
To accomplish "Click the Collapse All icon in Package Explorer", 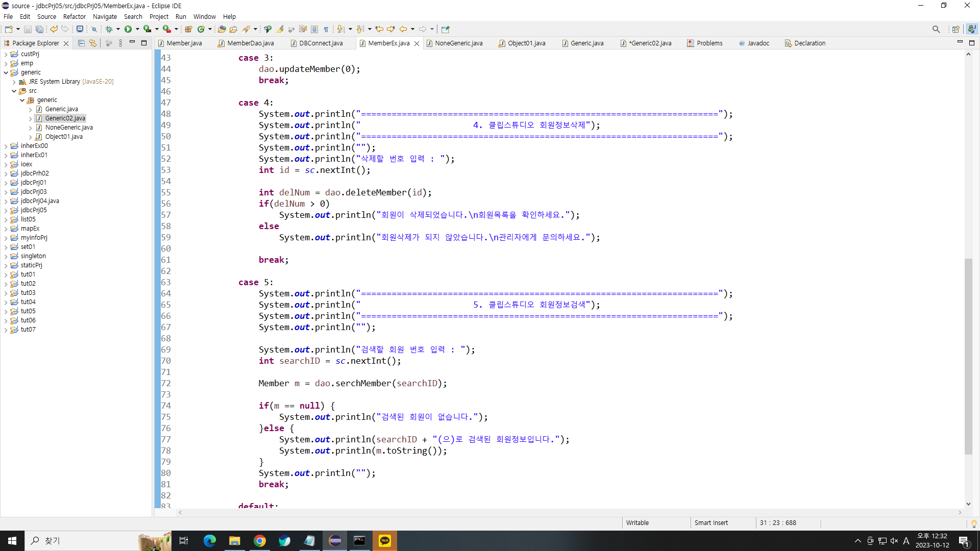I will point(81,43).
